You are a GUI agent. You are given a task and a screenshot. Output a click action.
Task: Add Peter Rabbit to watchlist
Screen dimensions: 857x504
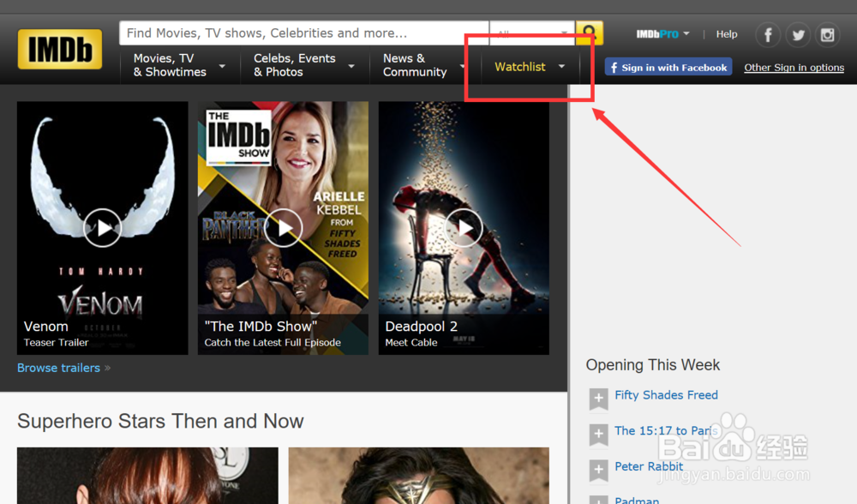click(598, 470)
